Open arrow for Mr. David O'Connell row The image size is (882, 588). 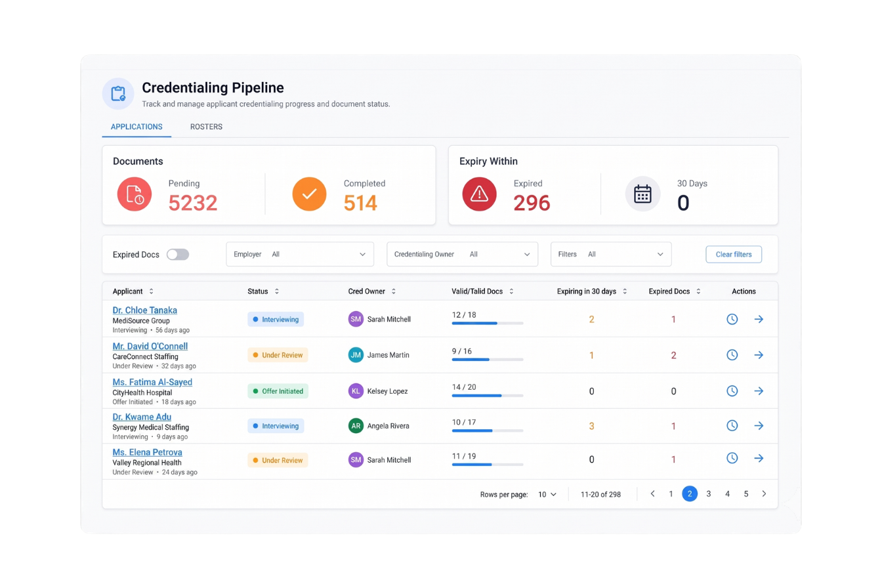[x=759, y=355]
